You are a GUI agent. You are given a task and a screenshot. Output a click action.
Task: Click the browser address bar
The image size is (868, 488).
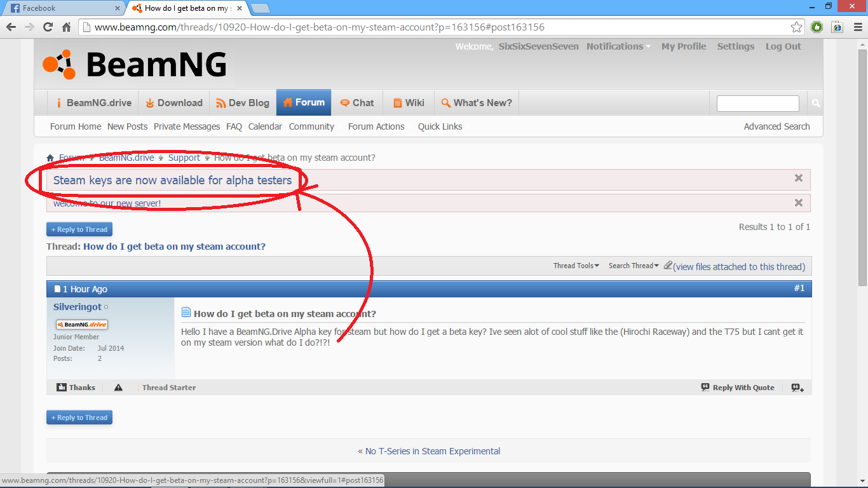click(x=441, y=27)
